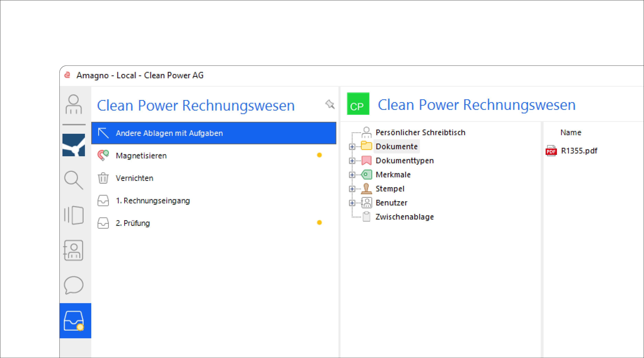
Task: Click the yellow dot next to 2. Prüfung
Action: 319,222
